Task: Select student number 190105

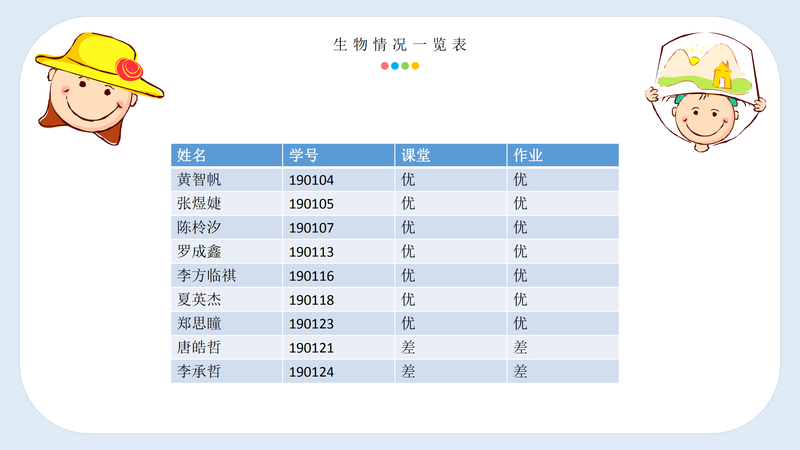Action: click(x=311, y=204)
